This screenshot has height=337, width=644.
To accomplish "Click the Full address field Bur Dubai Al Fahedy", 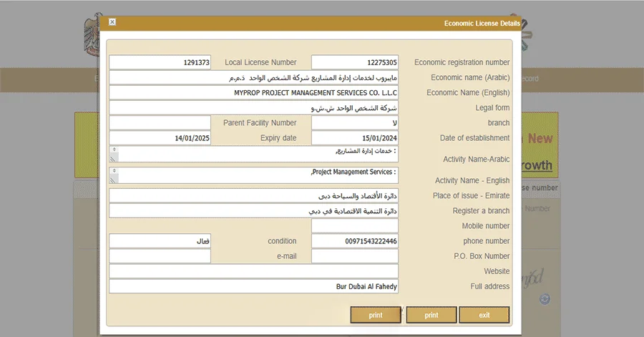I will [253, 286].
